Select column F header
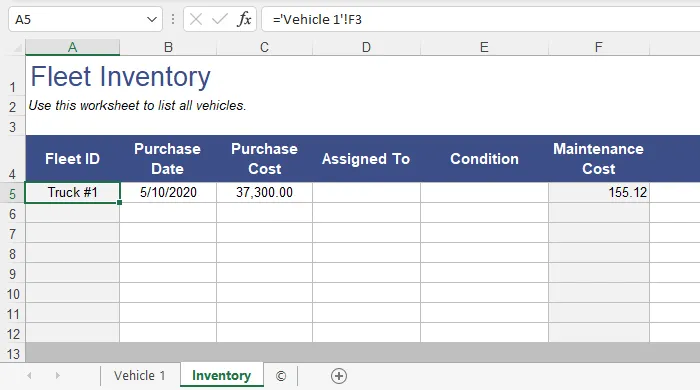Image resolution: width=700 pixels, height=390 pixels. point(599,47)
